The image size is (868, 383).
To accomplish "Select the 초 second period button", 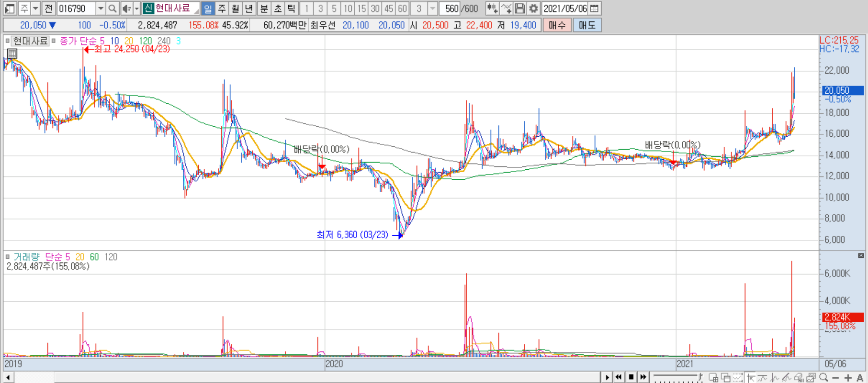I will [x=278, y=9].
